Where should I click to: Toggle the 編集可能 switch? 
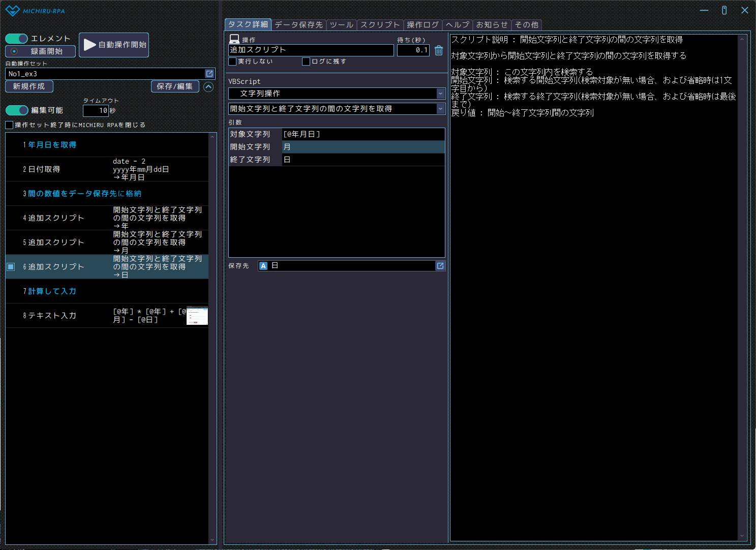click(x=17, y=110)
